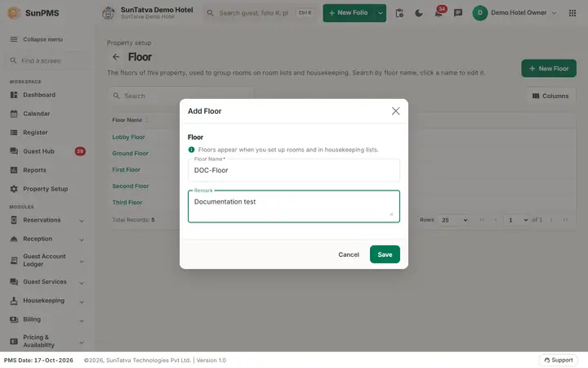The height and width of the screenshot is (368, 588).
Task: Click the Collapse menu hamburger icon
Action: (x=14, y=39)
